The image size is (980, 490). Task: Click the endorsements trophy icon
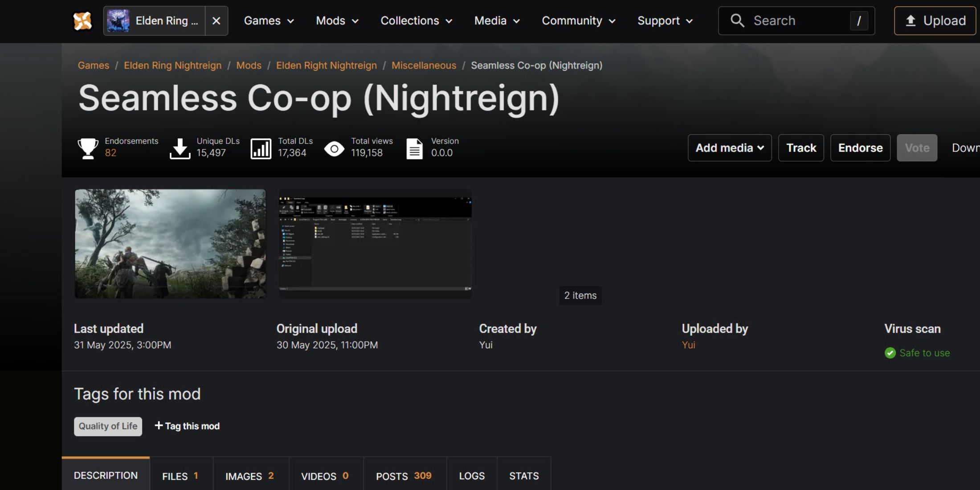tap(88, 148)
